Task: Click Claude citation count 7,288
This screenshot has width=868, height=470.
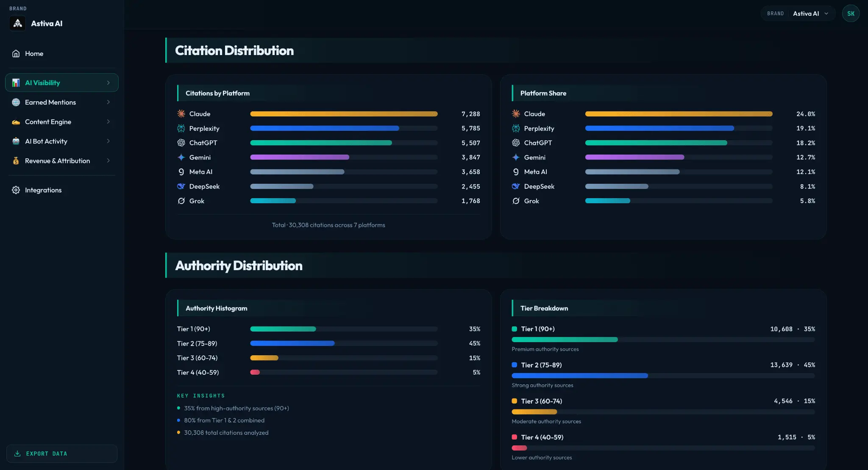Action: tap(471, 114)
